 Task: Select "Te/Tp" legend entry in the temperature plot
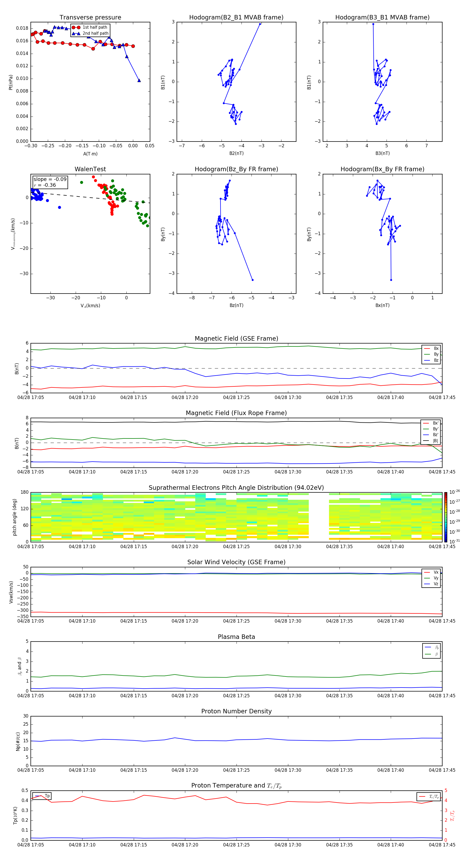pyautogui.click(x=429, y=796)
